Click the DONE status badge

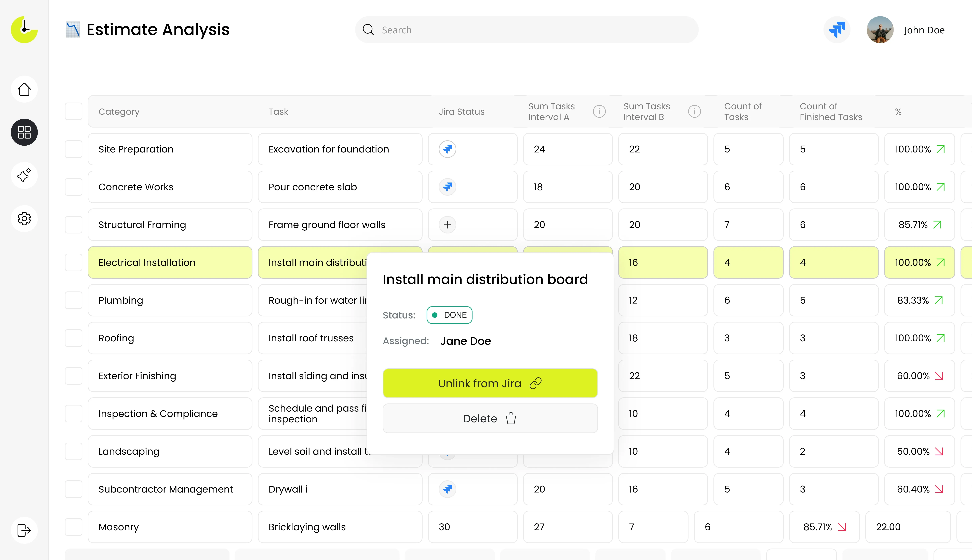(x=449, y=315)
